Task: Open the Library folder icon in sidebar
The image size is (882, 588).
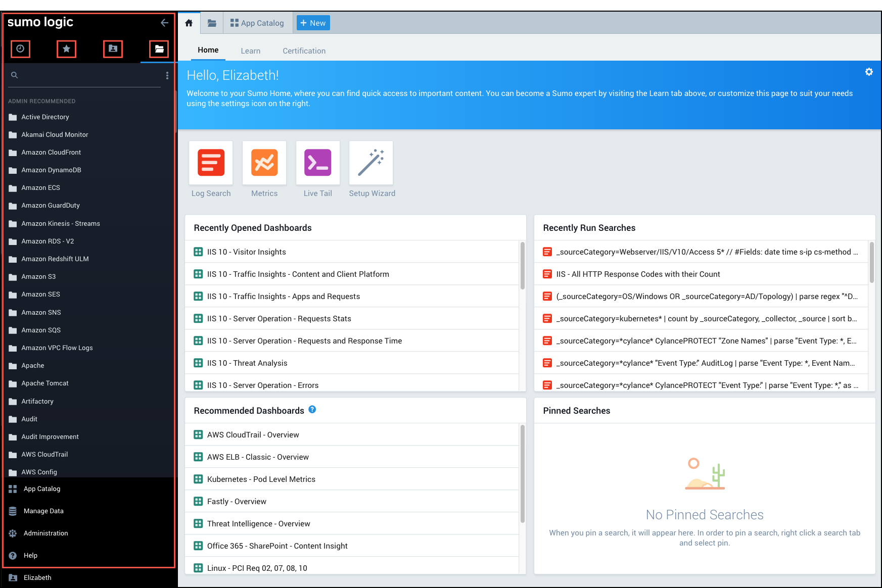Action: pyautogui.click(x=159, y=49)
